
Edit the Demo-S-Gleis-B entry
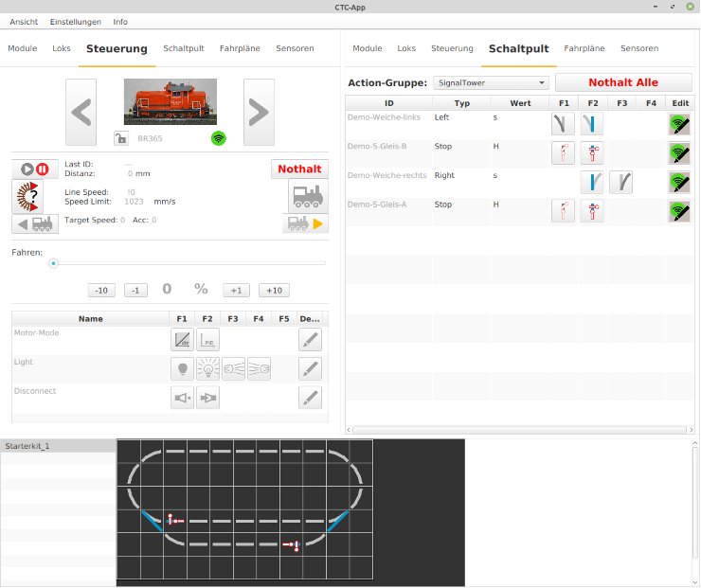click(x=679, y=151)
